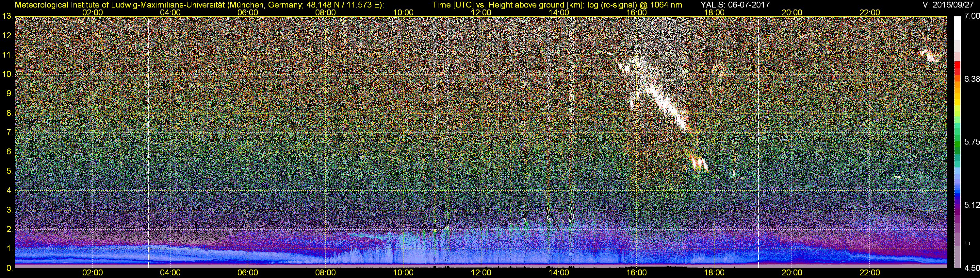The height and width of the screenshot is (278, 980).
Task: Select the 04:00 label on the bottom axis
Action: [170, 273]
